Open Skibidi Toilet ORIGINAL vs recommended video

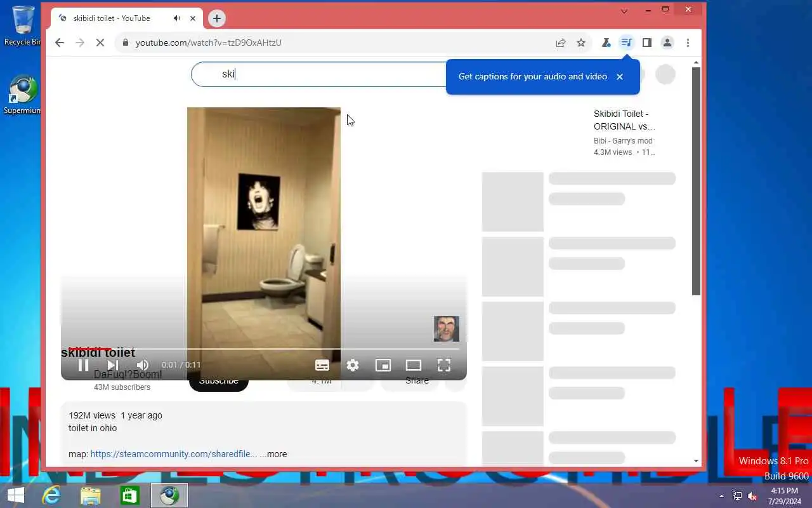tap(624, 120)
